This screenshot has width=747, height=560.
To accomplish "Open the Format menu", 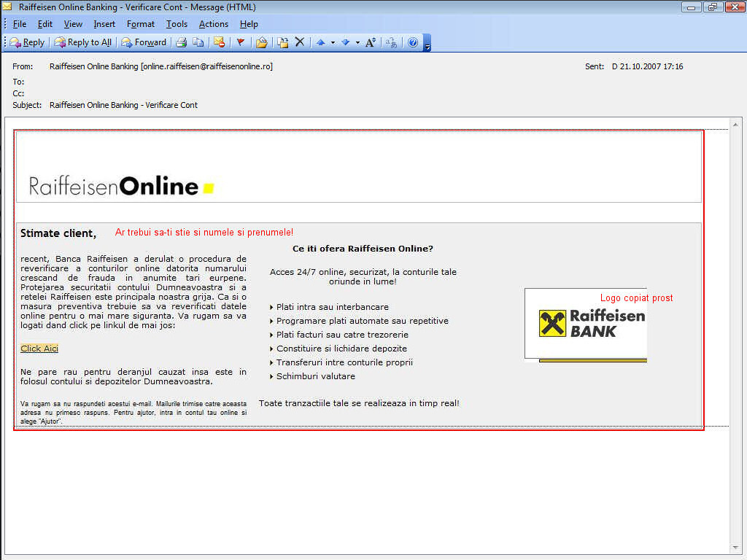I will point(140,24).
